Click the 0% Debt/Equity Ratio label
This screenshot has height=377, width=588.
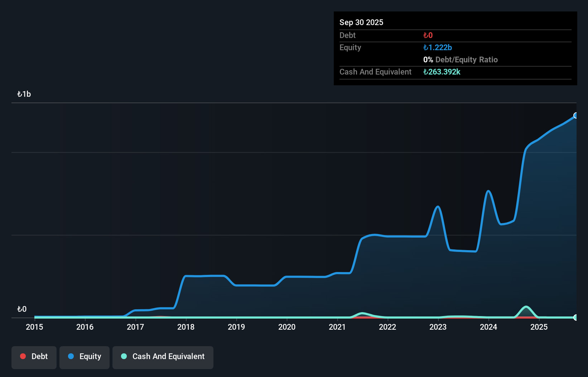click(x=460, y=59)
